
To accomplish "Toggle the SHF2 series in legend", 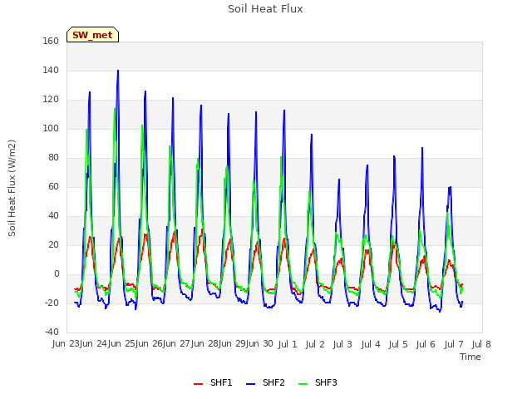I will [265, 382].
